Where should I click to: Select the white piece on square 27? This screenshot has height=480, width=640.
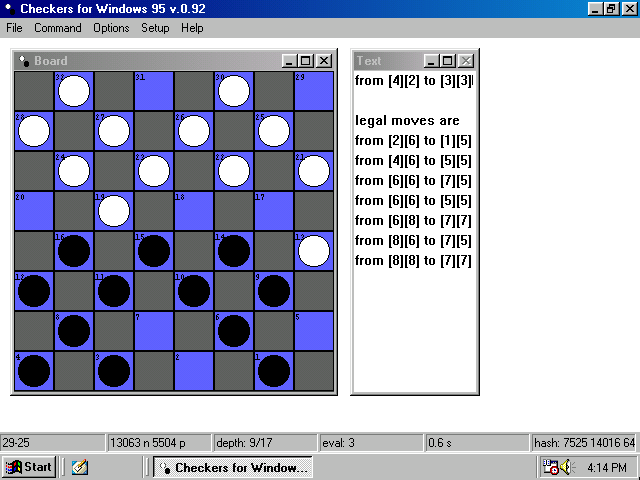(x=114, y=131)
